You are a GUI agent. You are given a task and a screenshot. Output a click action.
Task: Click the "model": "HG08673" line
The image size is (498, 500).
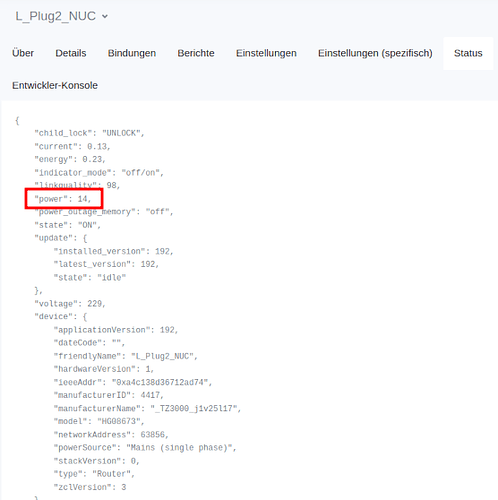[99, 421]
